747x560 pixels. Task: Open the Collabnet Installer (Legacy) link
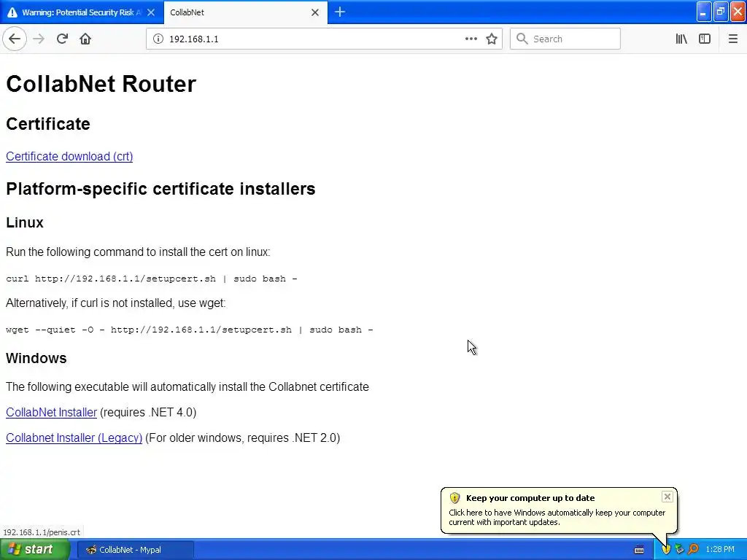coord(74,438)
